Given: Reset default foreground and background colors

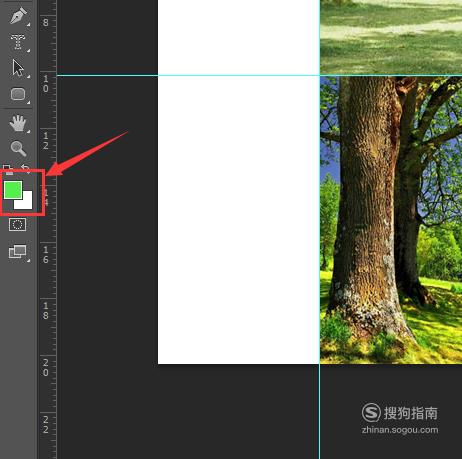Looking at the screenshot, I should tap(8, 169).
